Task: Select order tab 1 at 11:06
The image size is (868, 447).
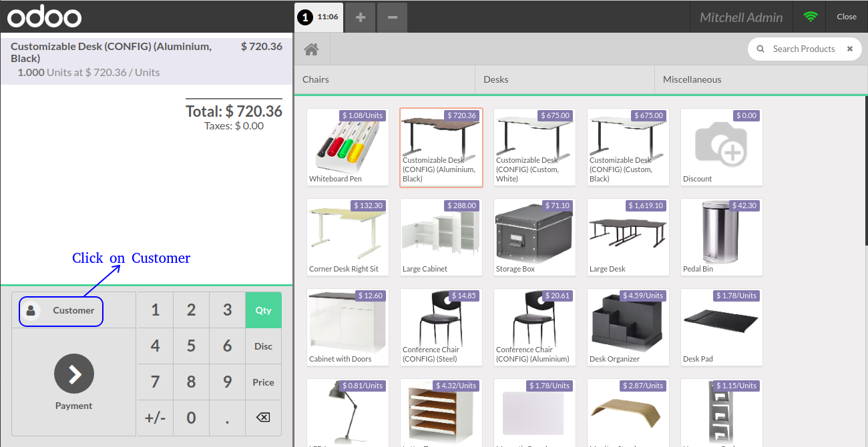Action: (319, 17)
